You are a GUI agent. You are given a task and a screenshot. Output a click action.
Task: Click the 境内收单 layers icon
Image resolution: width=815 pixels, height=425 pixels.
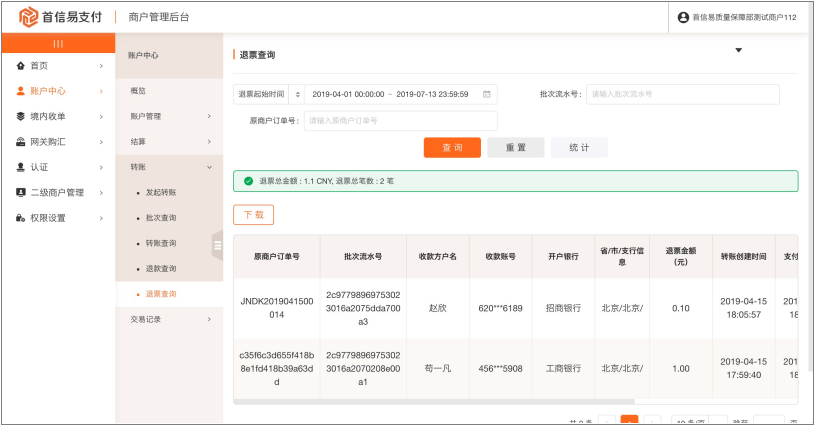21,116
